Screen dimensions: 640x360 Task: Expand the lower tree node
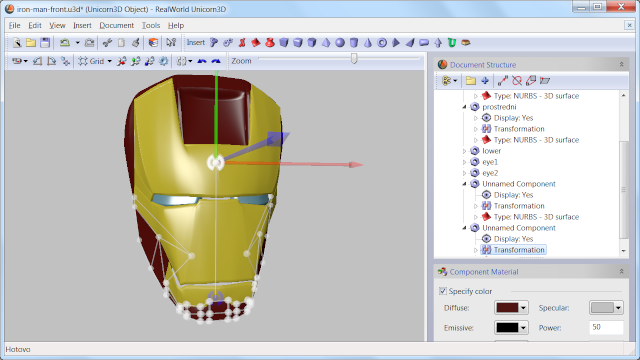464,151
